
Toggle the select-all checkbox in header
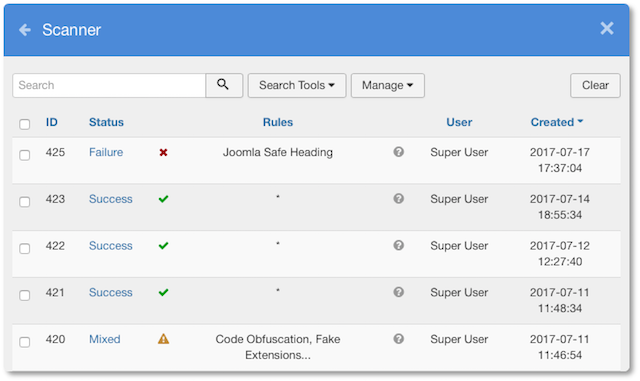[x=24, y=124]
